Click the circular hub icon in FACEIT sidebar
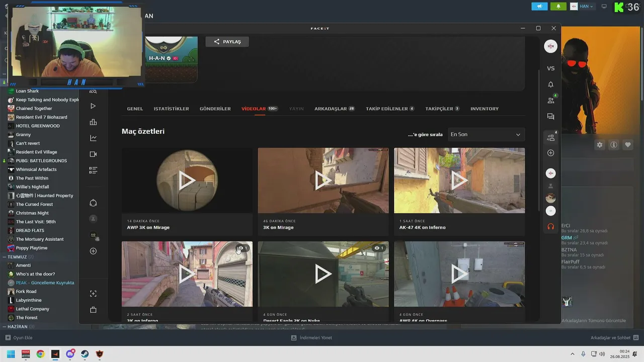This screenshot has height=362, width=644. tap(93, 203)
